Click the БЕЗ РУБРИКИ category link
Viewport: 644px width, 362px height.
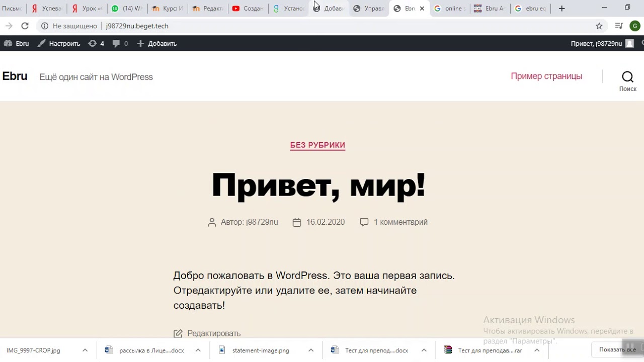[317, 145]
